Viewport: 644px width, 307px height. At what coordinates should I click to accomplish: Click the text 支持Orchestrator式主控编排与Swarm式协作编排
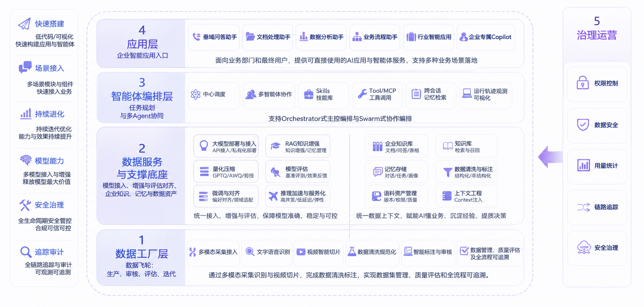(340, 119)
